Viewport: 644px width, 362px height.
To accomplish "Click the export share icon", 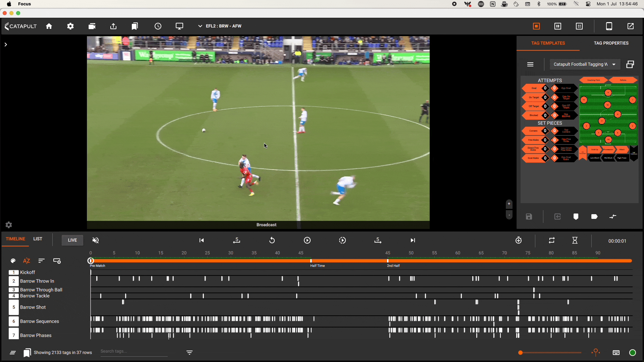I will pyautogui.click(x=113, y=26).
